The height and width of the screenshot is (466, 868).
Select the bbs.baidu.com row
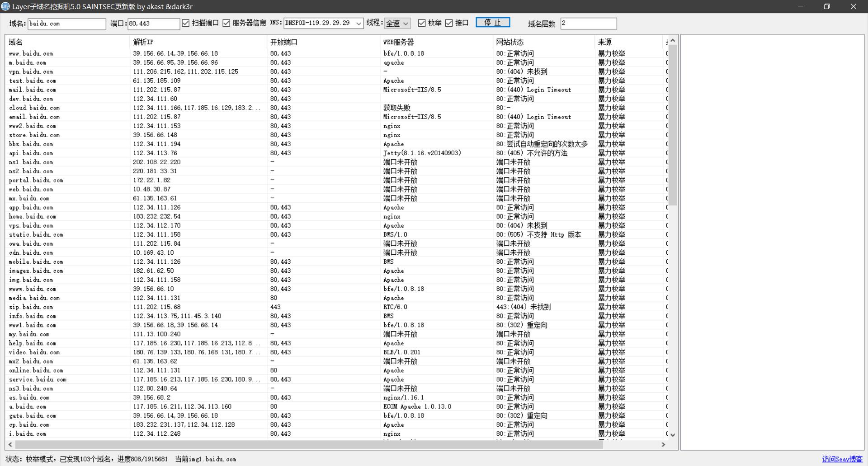click(x=337, y=144)
